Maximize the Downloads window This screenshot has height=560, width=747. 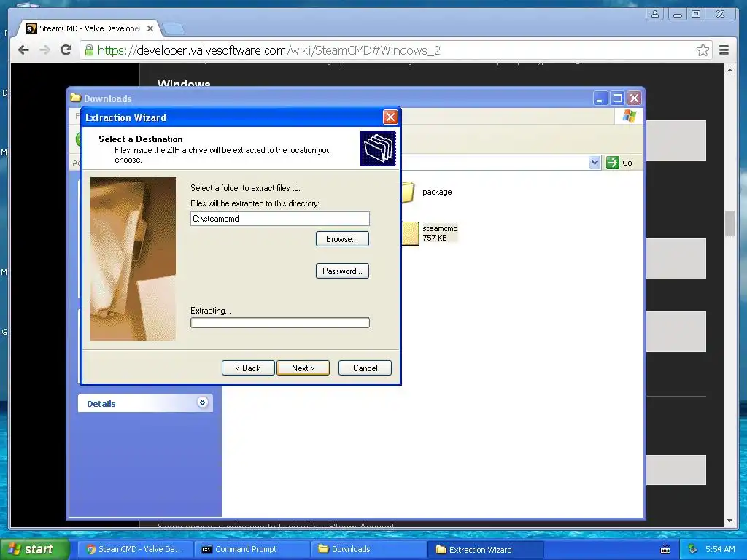(x=617, y=98)
